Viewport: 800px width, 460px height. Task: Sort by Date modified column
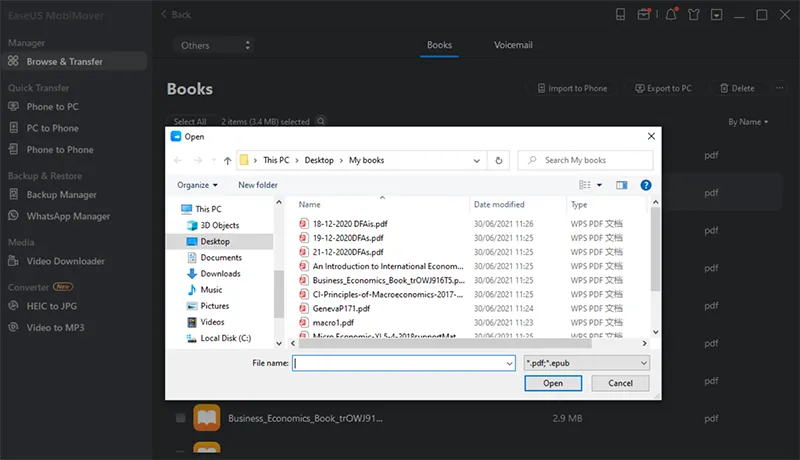(x=498, y=205)
